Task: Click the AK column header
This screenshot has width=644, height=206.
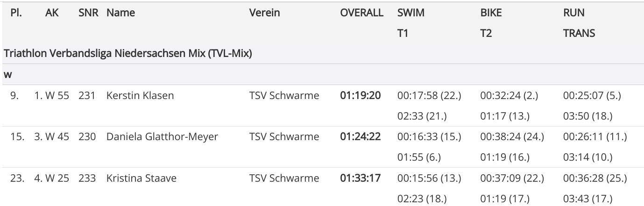Action: click(x=52, y=13)
